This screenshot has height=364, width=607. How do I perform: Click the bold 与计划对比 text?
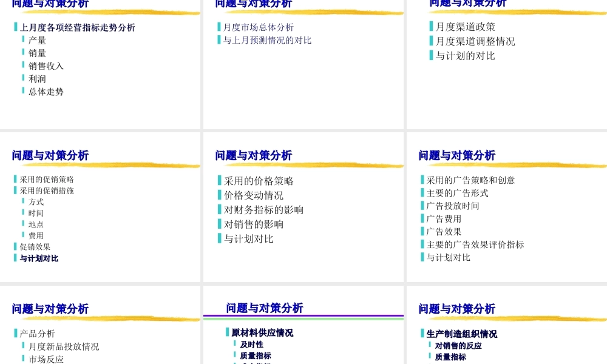coord(39,258)
